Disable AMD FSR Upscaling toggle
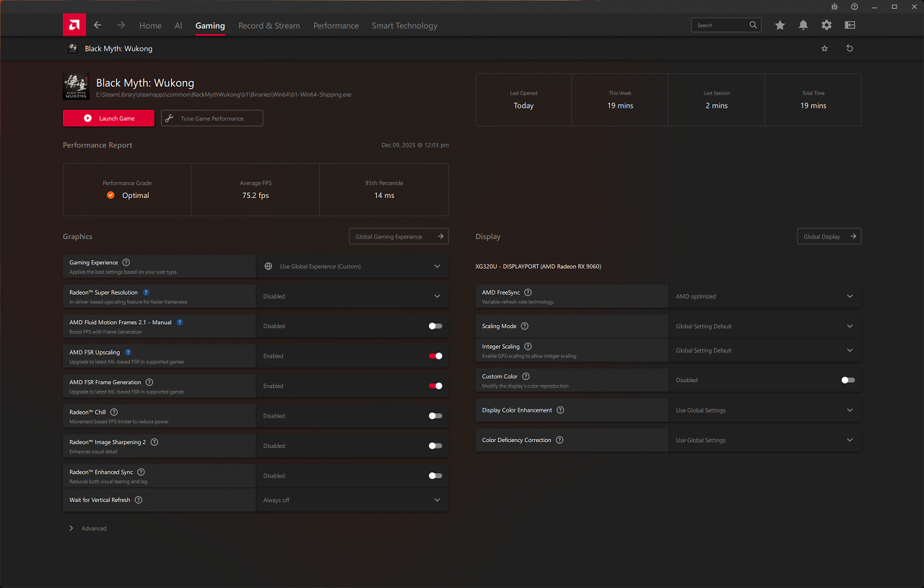Image resolution: width=924 pixels, height=588 pixels. (435, 356)
